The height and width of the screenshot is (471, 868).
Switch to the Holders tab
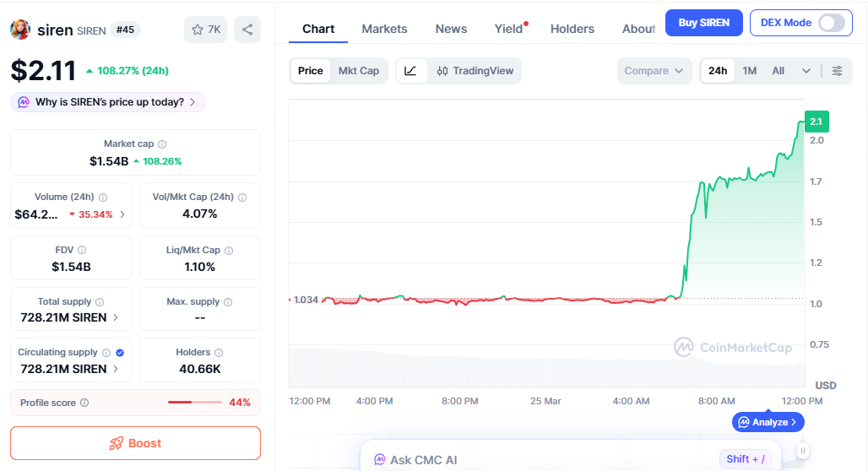pyautogui.click(x=572, y=29)
